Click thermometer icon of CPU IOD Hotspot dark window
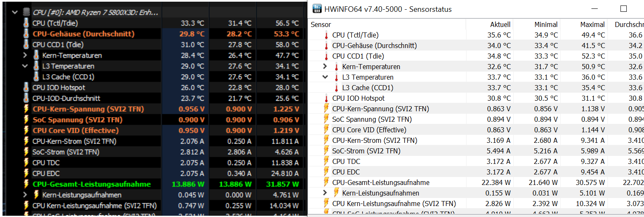 (x=27, y=88)
